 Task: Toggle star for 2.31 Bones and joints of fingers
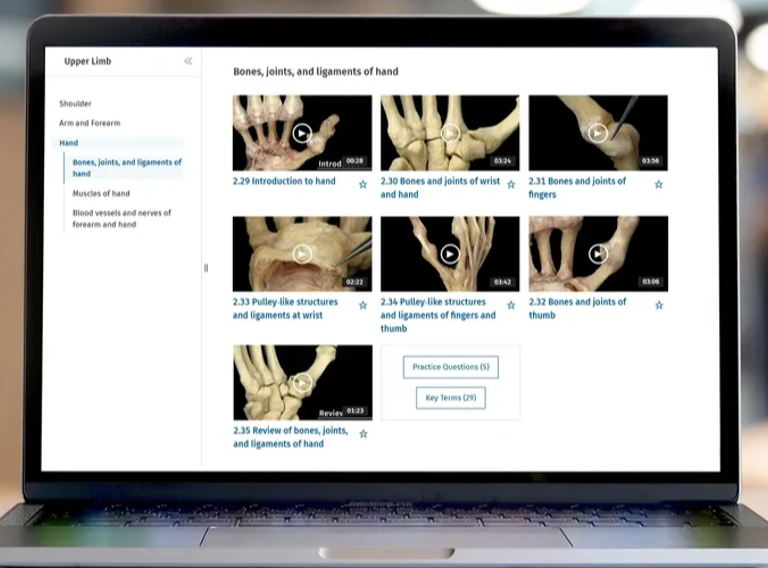click(659, 185)
